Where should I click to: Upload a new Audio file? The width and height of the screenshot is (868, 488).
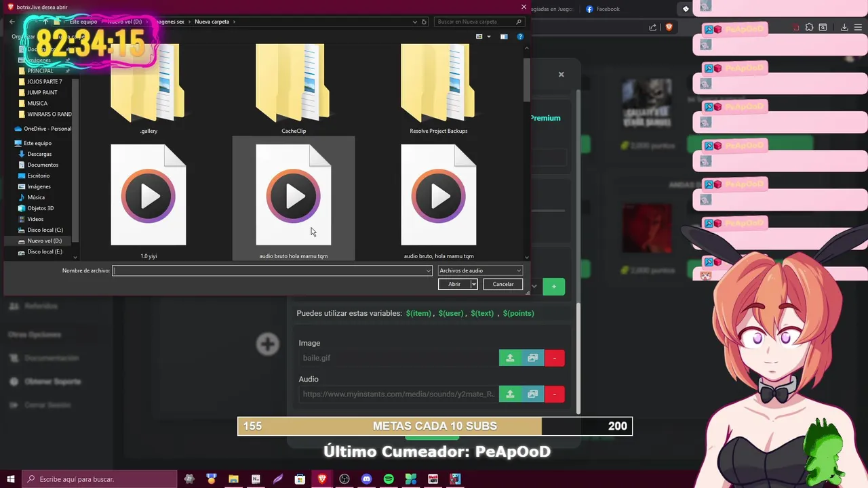click(510, 394)
